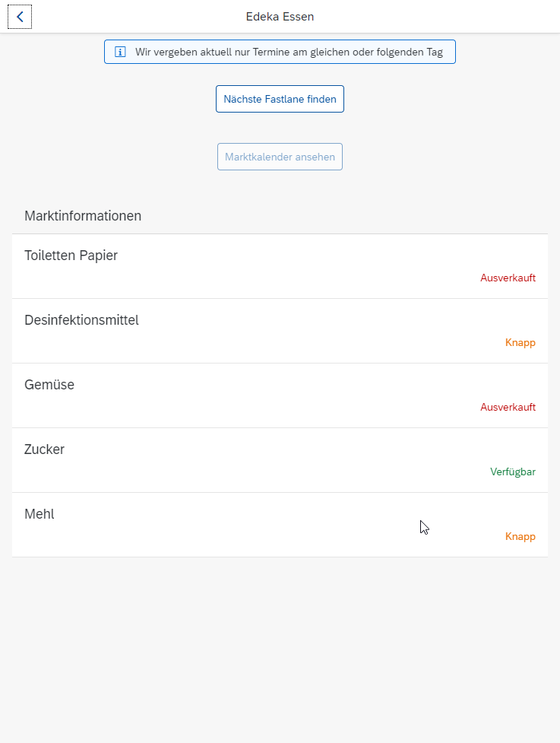Choose the Zucker list item
The image size is (560, 743).
(x=280, y=460)
